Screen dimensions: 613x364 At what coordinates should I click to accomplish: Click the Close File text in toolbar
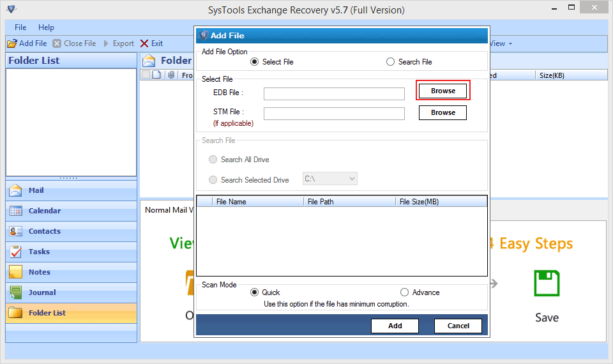coord(80,43)
